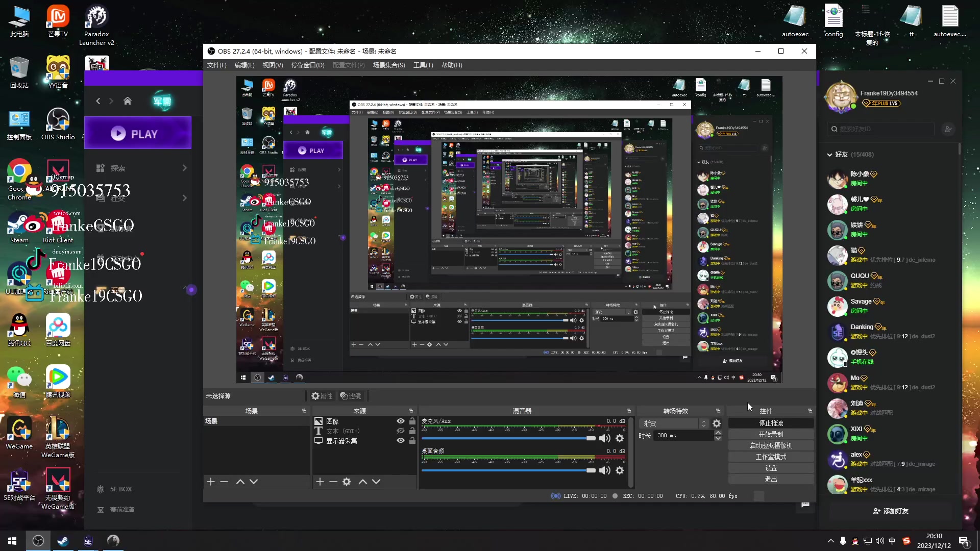Click 添加好友 at the bottom of the friends list
Screen dimensions: 980x551
click(x=891, y=511)
